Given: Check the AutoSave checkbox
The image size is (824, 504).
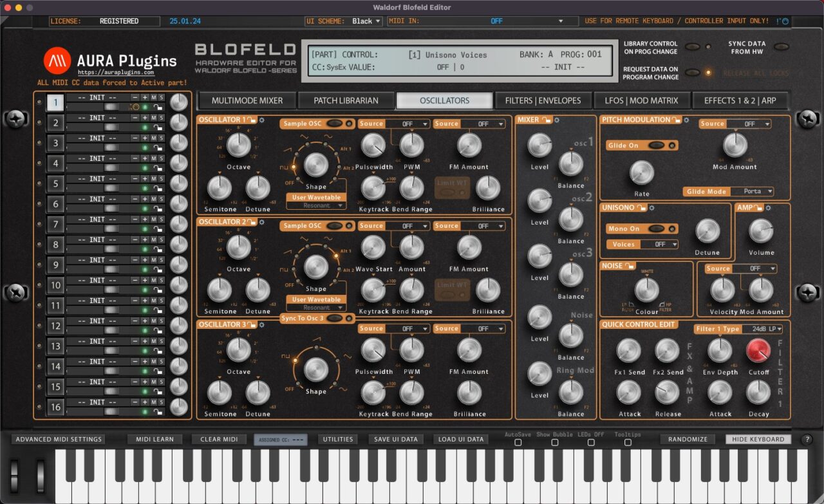Looking at the screenshot, I should click(x=518, y=443).
